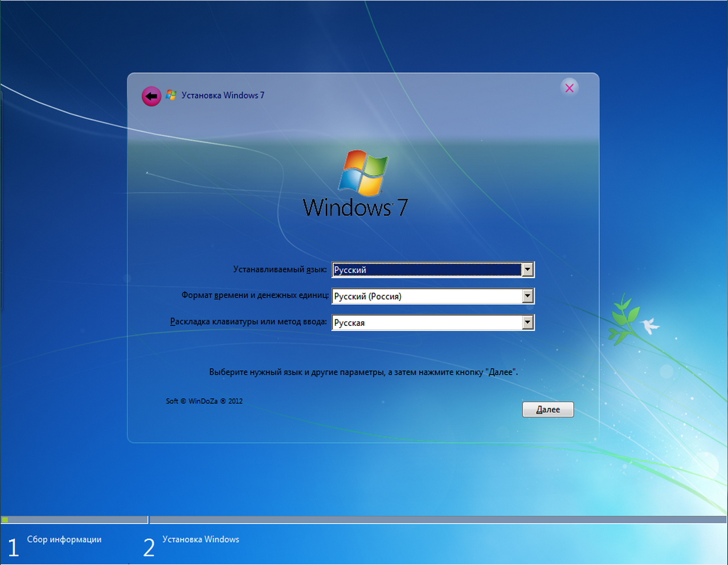Click the Soft WinDoZa 2012 text
The image size is (728, 565).
(204, 401)
